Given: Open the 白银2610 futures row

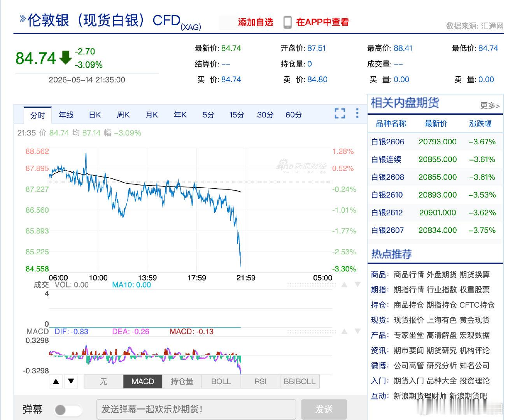Looking at the screenshot, I should tap(435, 195).
